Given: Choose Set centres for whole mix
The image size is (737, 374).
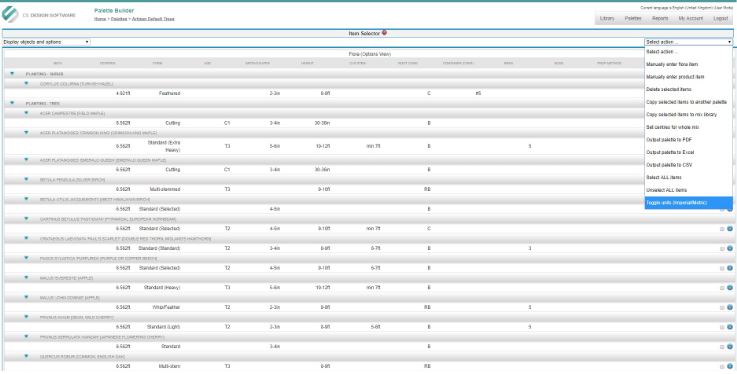Looking at the screenshot, I should 688,127.
